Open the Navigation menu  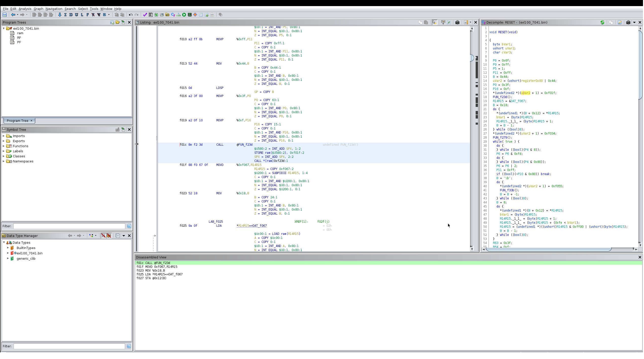click(54, 9)
